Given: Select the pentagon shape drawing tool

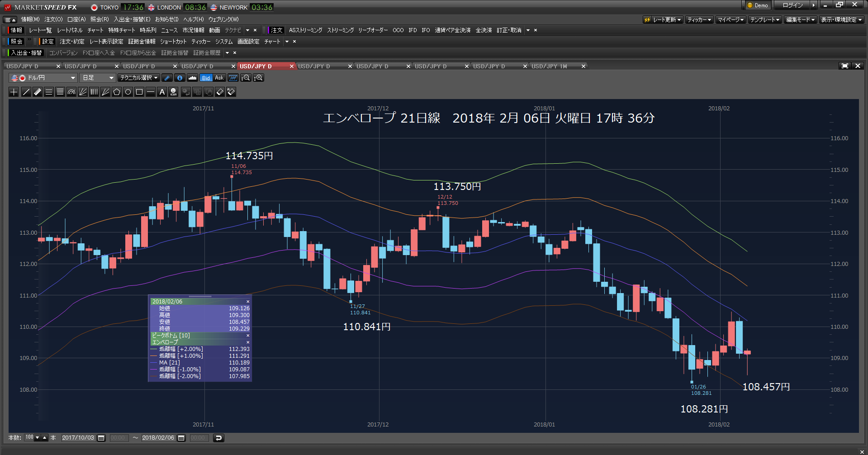Looking at the screenshot, I should point(117,92).
